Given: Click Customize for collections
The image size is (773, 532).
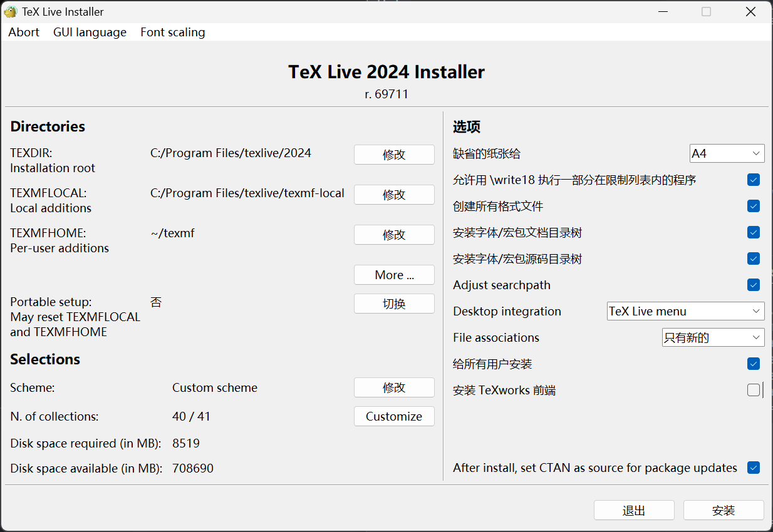Looking at the screenshot, I should click(x=394, y=416).
